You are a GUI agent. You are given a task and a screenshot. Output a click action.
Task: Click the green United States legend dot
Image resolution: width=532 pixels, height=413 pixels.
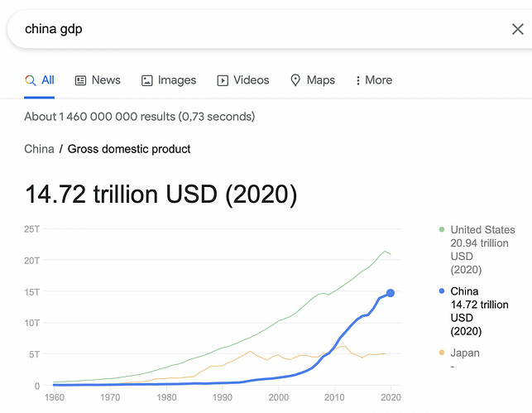click(x=442, y=230)
